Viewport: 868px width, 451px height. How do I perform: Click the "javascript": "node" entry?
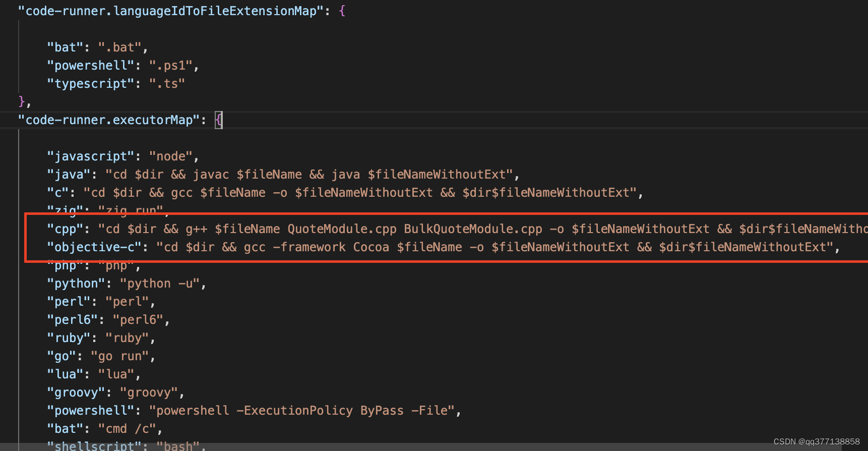[x=123, y=156]
